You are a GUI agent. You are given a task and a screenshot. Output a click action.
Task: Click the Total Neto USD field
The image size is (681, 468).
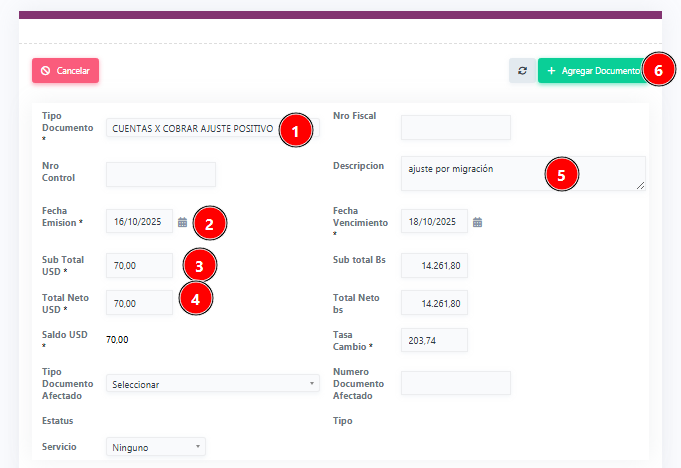pyautogui.click(x=139, y=303)
